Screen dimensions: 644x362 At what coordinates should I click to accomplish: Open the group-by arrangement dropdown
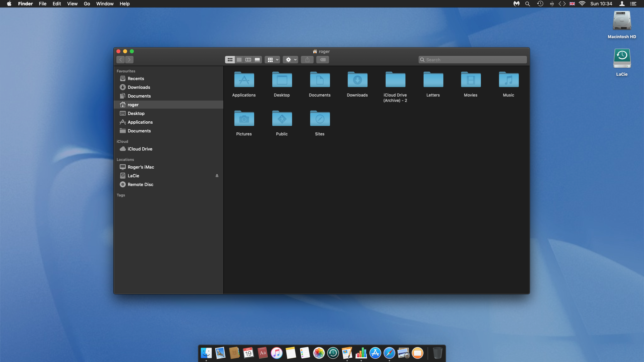272,60
